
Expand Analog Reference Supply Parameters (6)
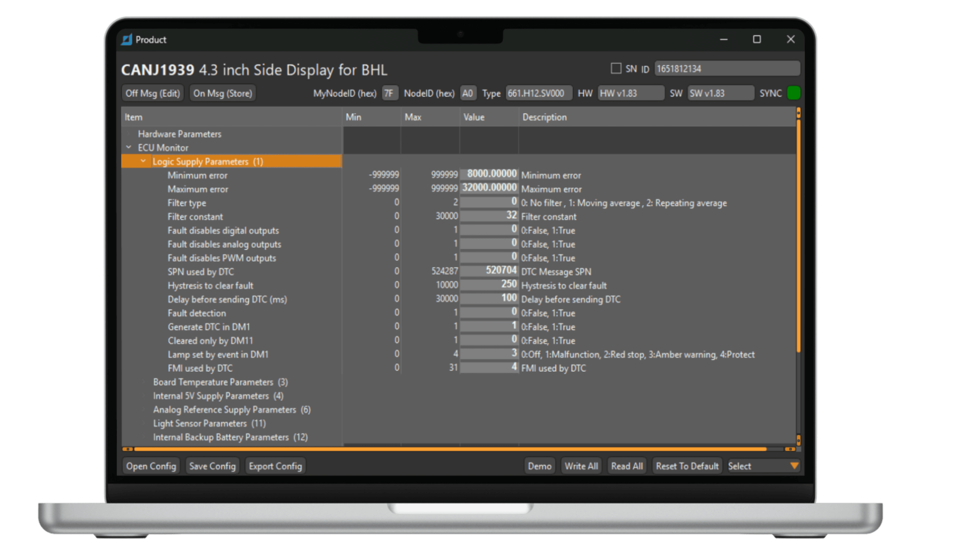point(144,409)
